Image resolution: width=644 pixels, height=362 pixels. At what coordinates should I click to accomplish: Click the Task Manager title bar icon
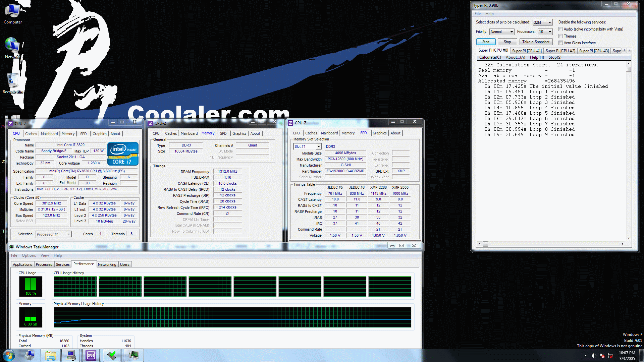coord(12,247)
